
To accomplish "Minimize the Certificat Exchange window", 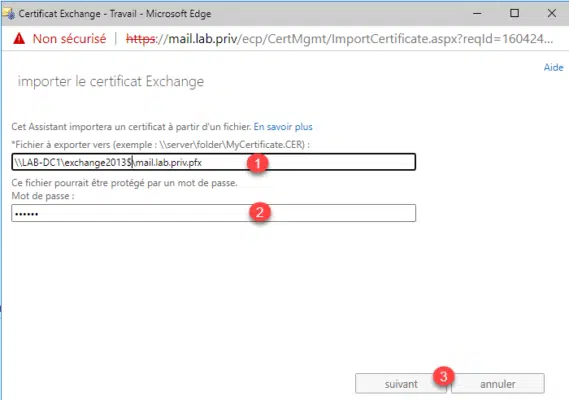I will [477, 13].
